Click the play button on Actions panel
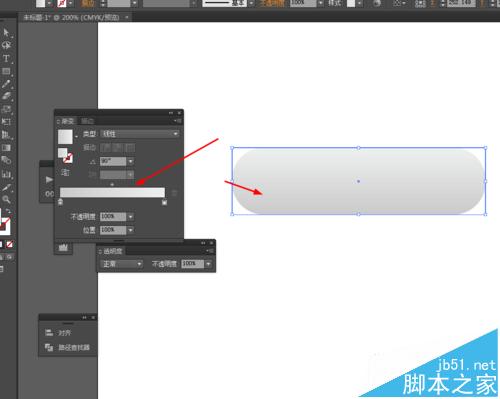The image size is (500, 399). (x=49, y=180)
